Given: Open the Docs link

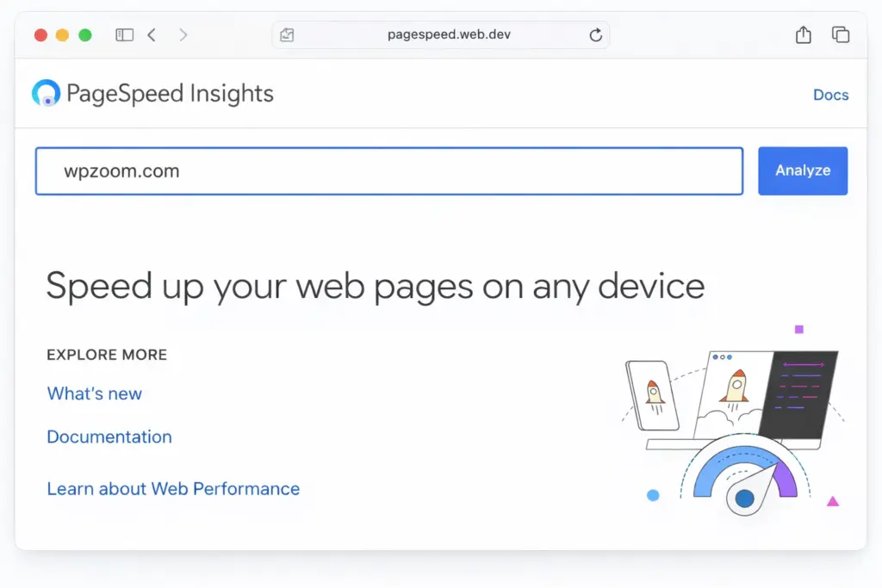Looking at the screenshot, I should (830, 95).
